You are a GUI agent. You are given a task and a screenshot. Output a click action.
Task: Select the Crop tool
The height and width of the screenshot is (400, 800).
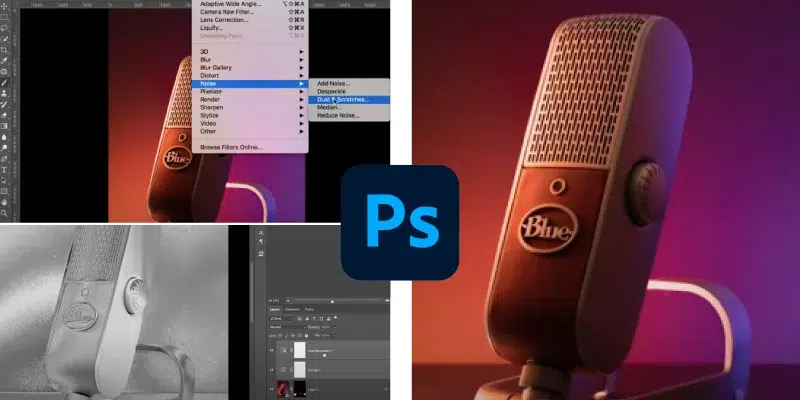pyautogui.click(x=5, y=49)
